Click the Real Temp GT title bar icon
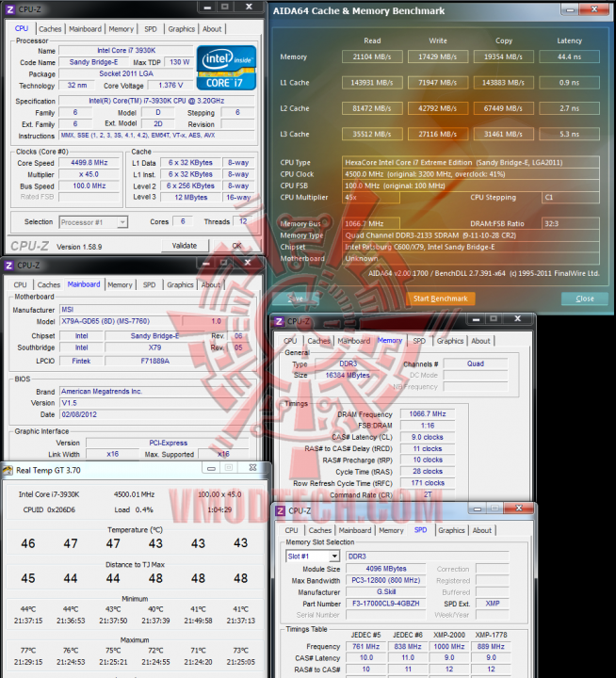This screenshot has width=616, height=678. [8, 470]
